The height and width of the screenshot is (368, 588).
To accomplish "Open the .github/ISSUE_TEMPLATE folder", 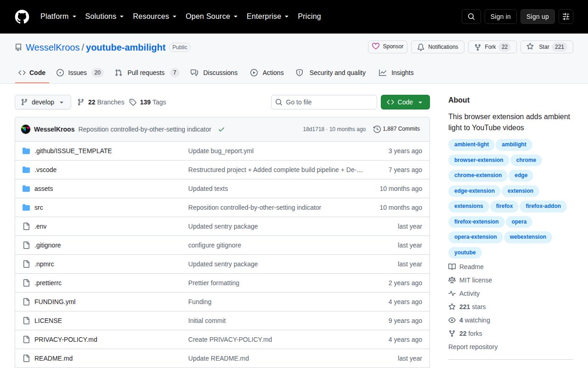I will click(73, 151).
